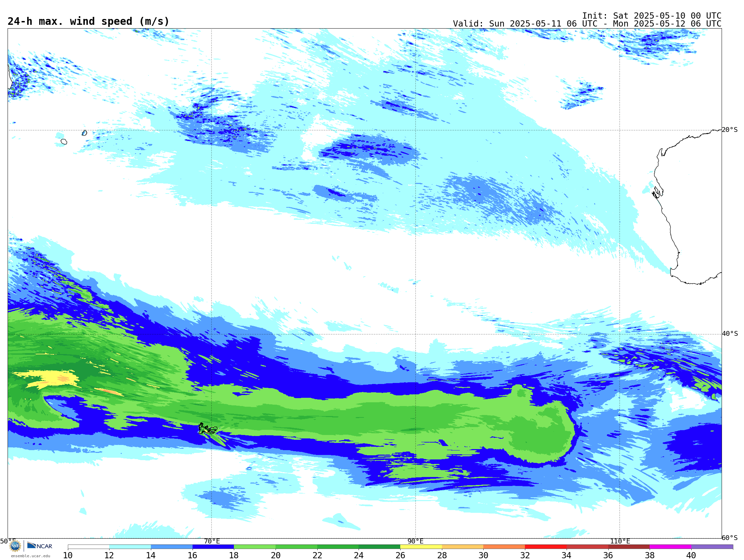Click the colorbar label '38'
744x560 pixels.
[x=650, y=556]
